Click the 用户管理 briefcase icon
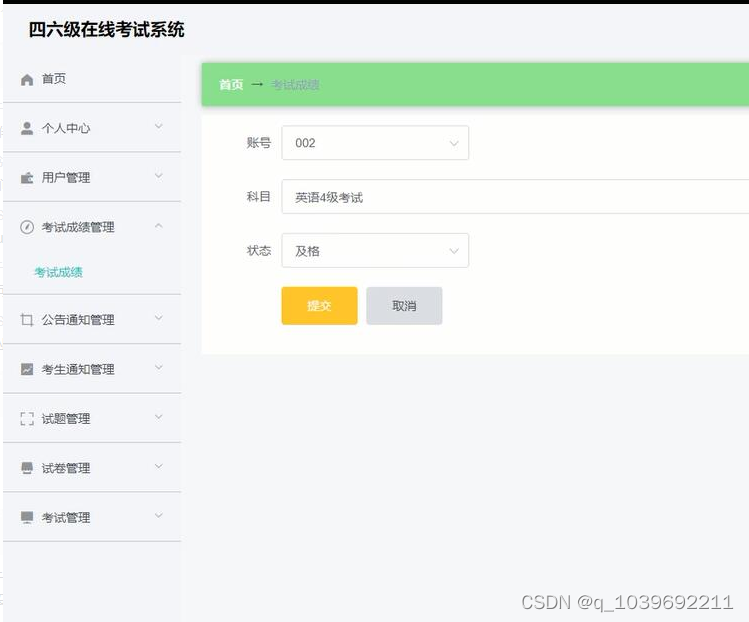The height and width of the screenshot is (622, 749). click(x=27, y=178)
